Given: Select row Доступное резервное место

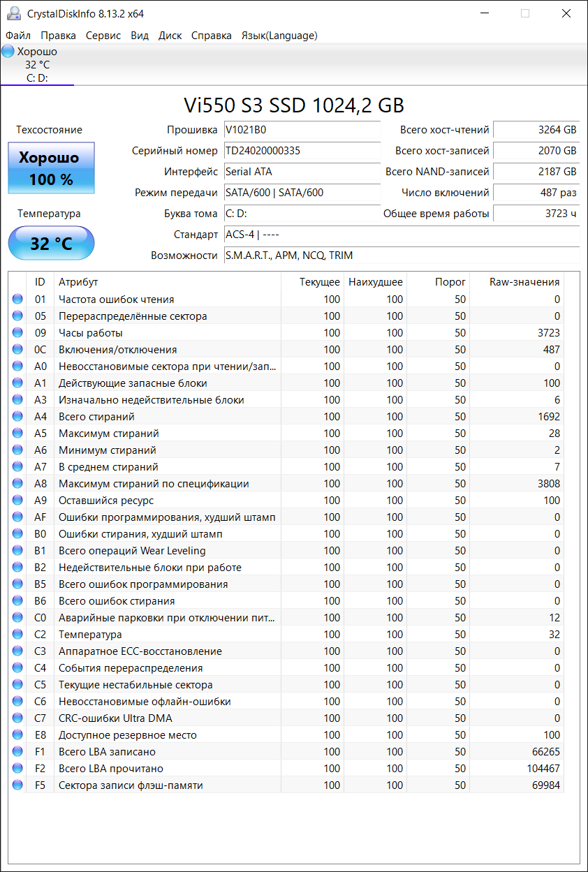Looking at the screenshot, I should (286, 735).
